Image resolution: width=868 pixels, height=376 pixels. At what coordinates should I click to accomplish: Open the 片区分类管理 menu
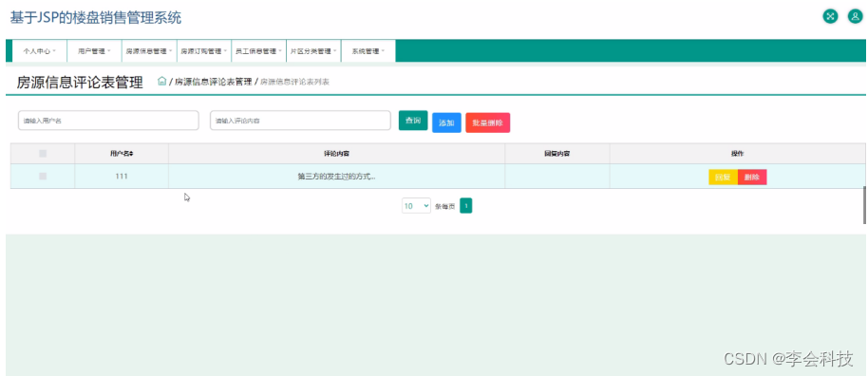pos(313,51)
